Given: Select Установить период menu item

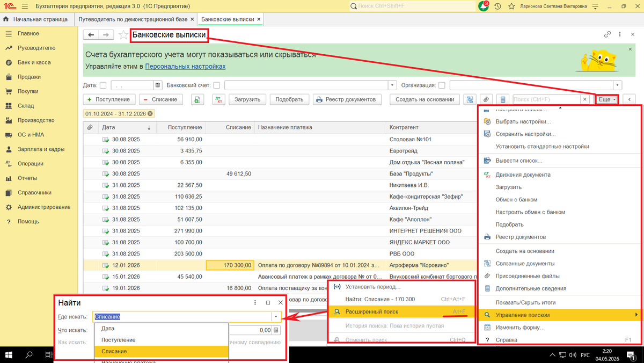Looking at the screenshot, I should (x=401, y=287).
